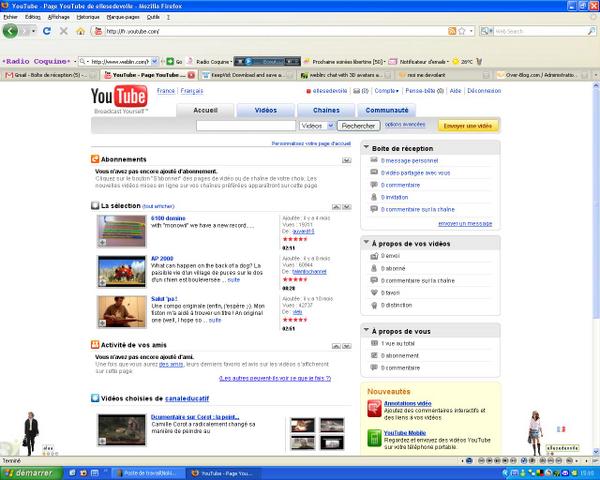This screenshot has width=600, height=480.
Task: Click the Web Search input field
Action: 540,31
